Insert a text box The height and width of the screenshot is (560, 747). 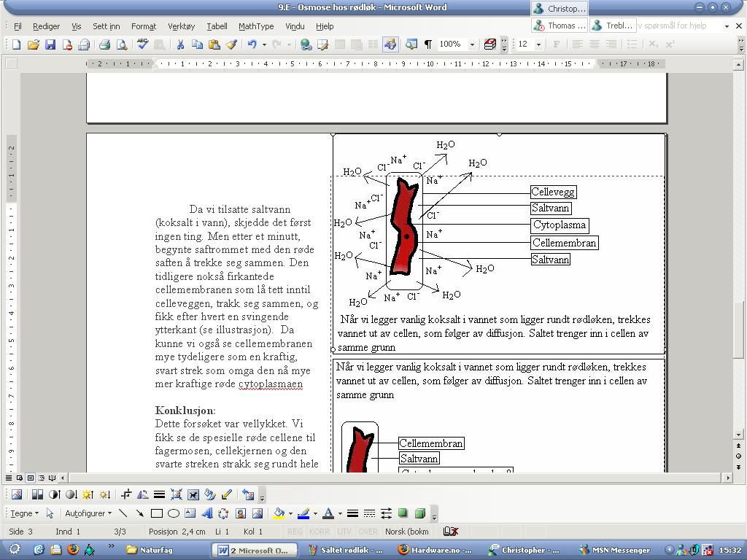click(190, 513)
